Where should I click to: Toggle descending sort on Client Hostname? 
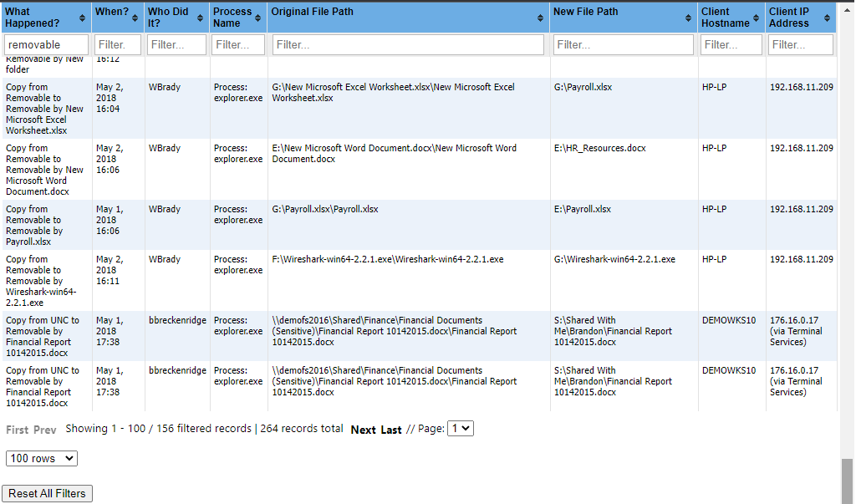[x=757, y=17]
